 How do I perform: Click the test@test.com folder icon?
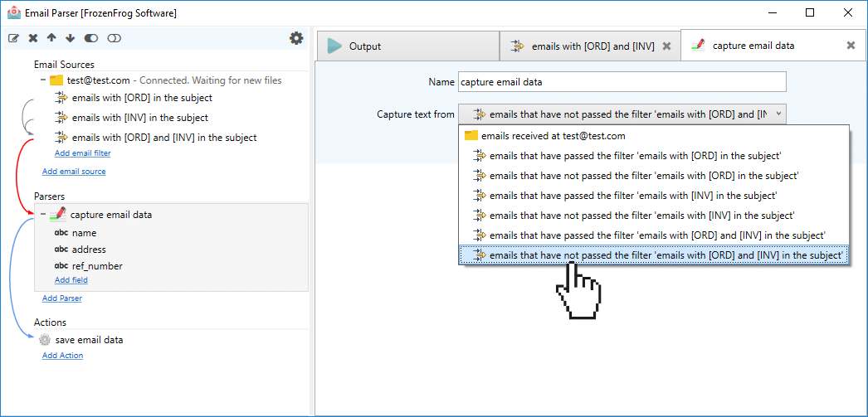click(x=56, y=80)
